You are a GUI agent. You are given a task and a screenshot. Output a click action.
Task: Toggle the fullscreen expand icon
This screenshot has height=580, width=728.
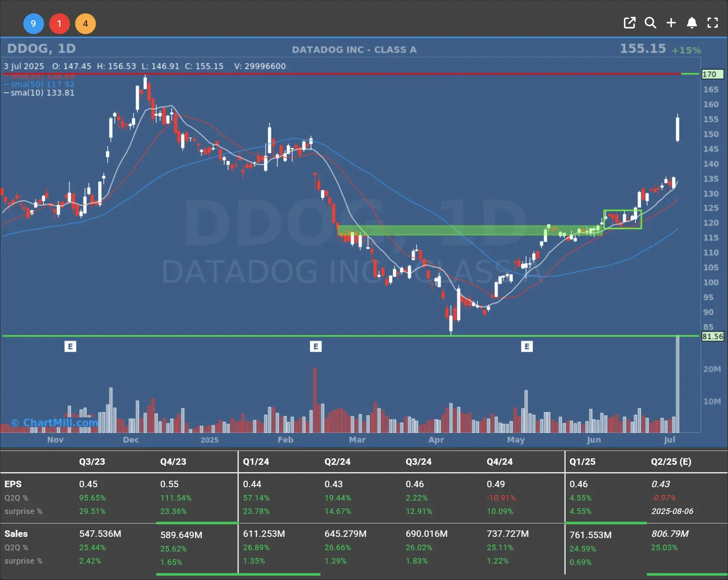[x=712, y=23]
